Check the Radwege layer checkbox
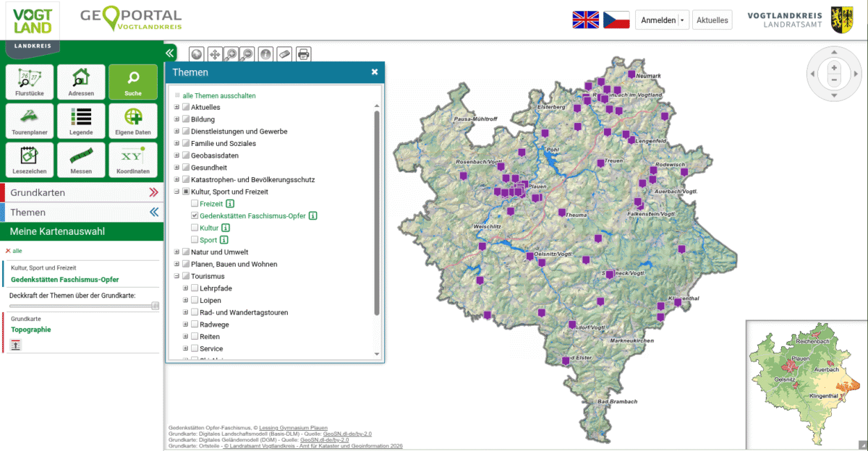This screenshot has height=451, width=868. [x=195, y=325]
